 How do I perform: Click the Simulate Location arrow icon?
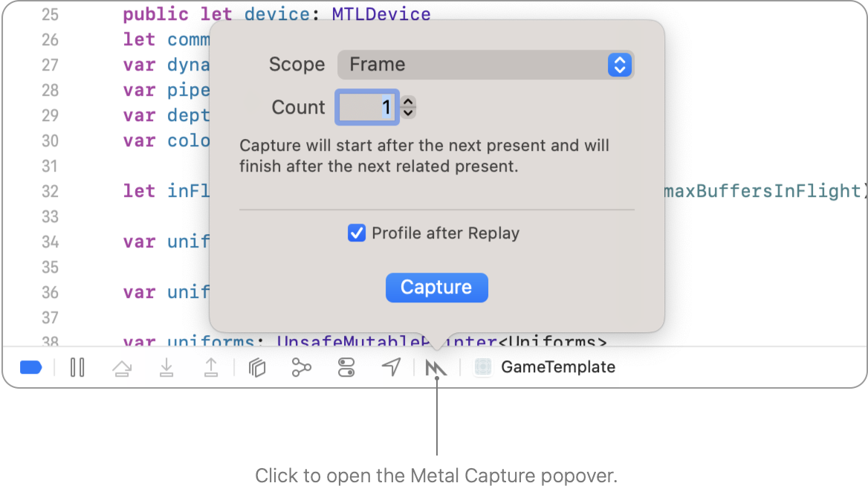tap(392, 367)
